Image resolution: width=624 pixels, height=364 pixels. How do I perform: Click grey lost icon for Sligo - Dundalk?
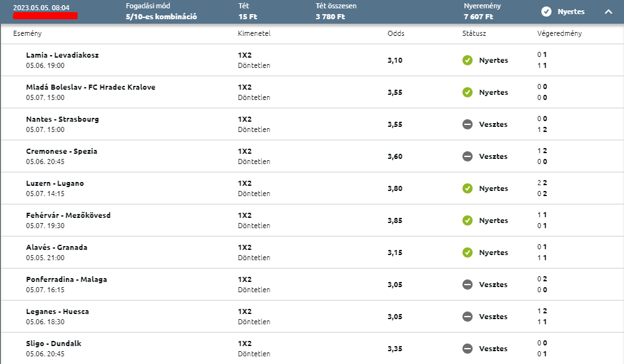coord(468,349)
